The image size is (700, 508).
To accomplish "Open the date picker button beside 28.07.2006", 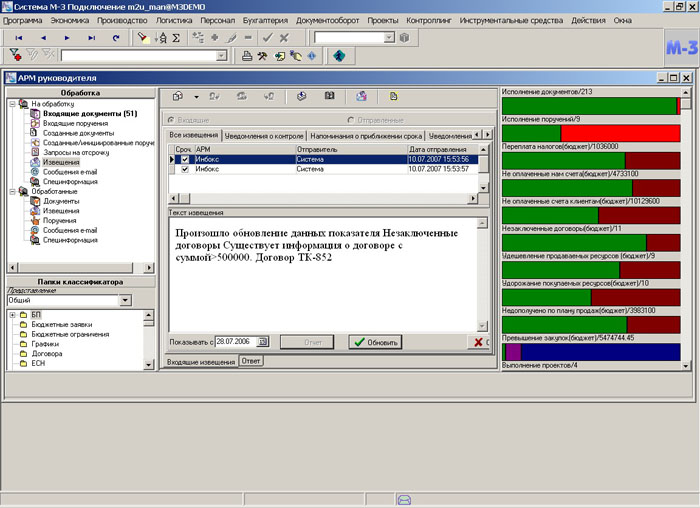I will click(x=263, y=342).
